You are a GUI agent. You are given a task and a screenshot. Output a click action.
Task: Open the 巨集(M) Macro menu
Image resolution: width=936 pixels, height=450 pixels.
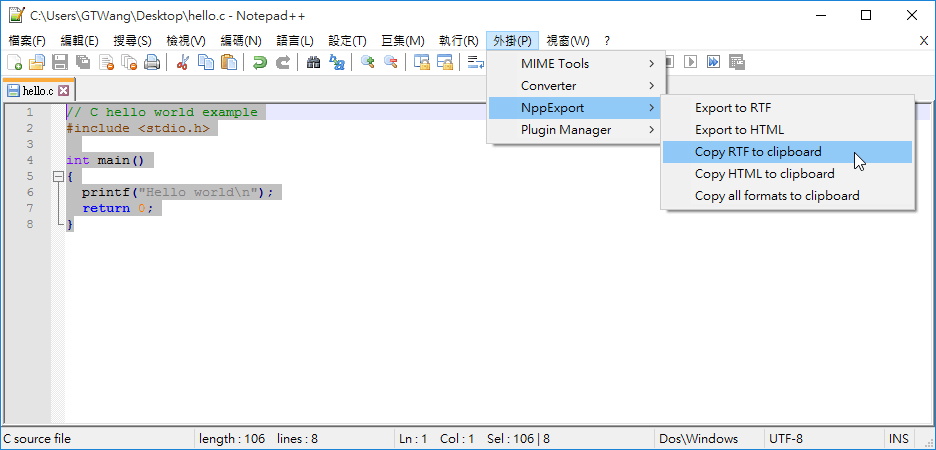(403, 41)
